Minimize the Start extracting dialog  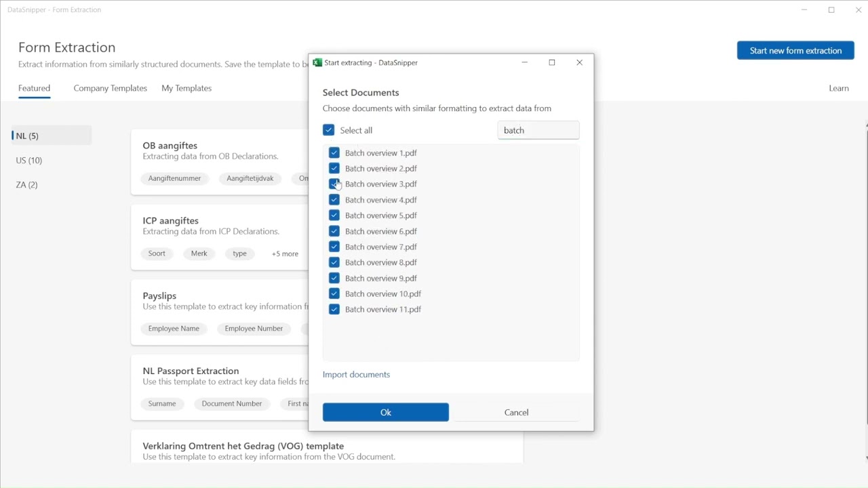click(x=525, y=62)
